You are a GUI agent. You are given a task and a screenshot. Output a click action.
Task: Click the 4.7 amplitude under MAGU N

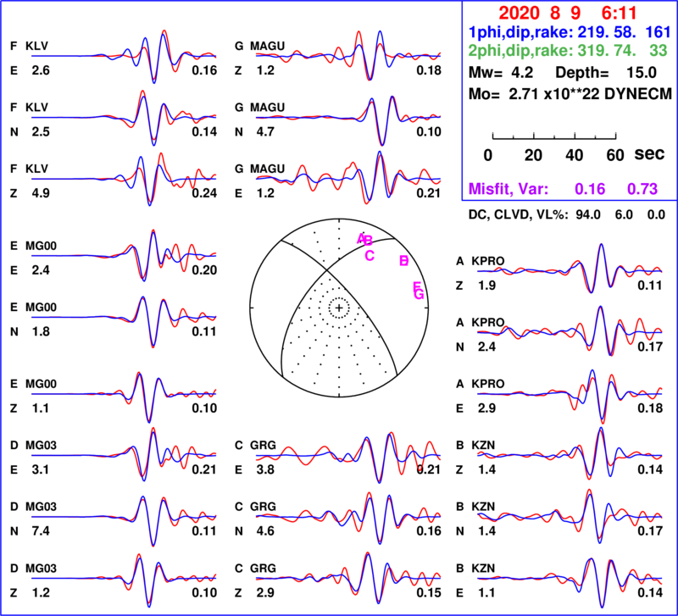(x=265, y=132)
